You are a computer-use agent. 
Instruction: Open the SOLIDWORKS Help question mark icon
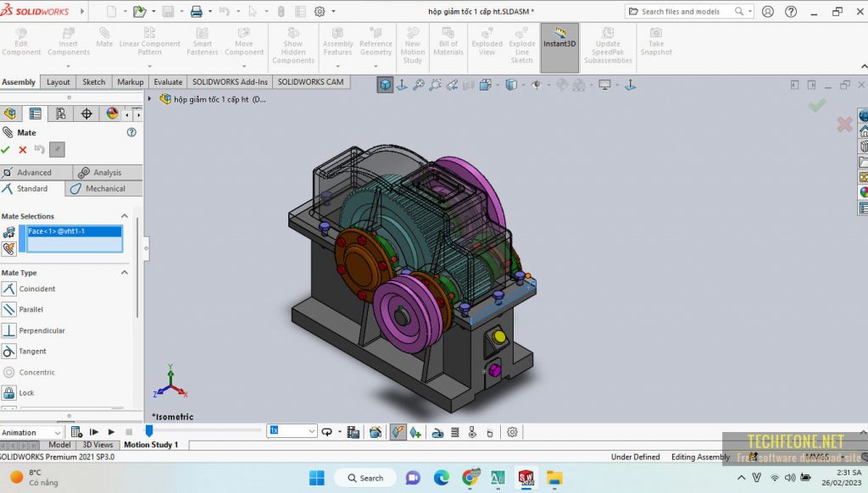[791, 11]
